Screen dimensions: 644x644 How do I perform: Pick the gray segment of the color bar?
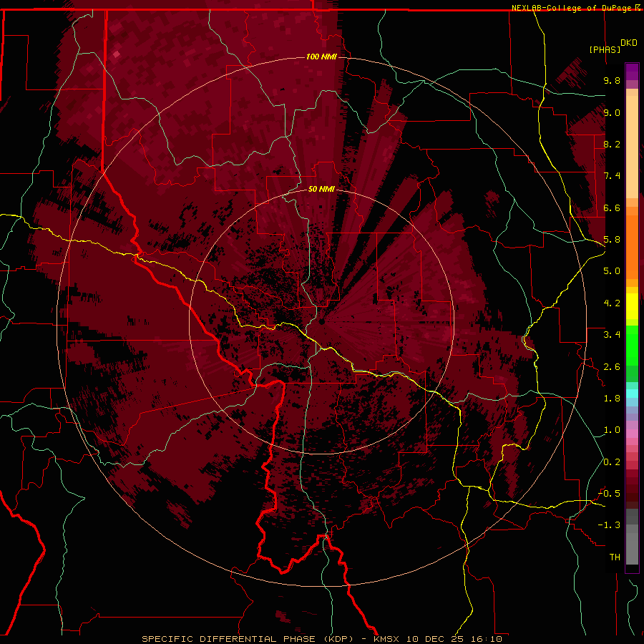632,536
